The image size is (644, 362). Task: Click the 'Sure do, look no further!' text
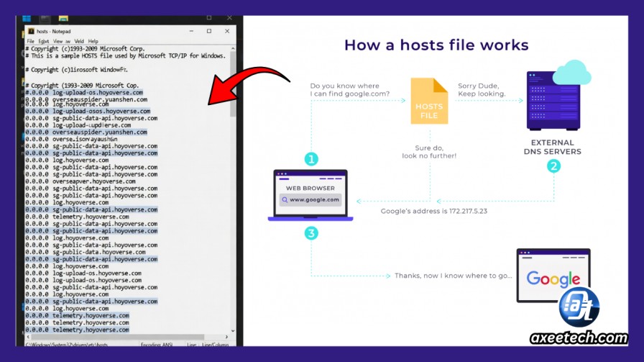tap(429, 152)
